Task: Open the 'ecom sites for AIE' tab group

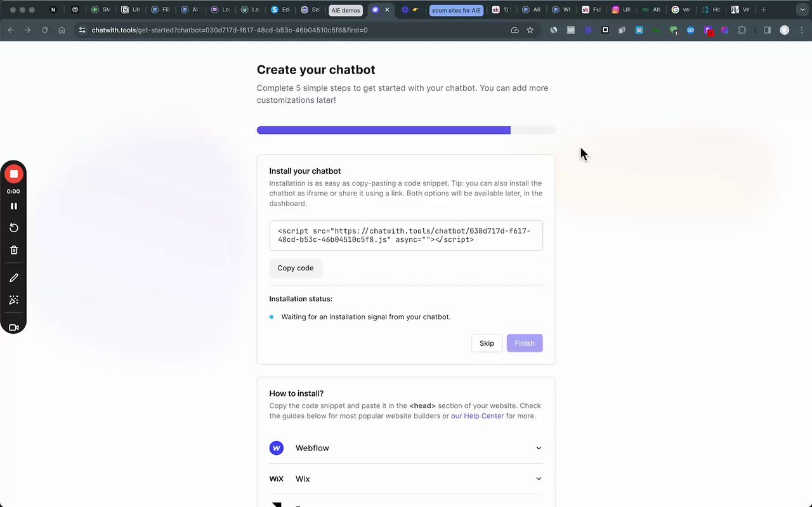Action: click(x=456, y=10)
